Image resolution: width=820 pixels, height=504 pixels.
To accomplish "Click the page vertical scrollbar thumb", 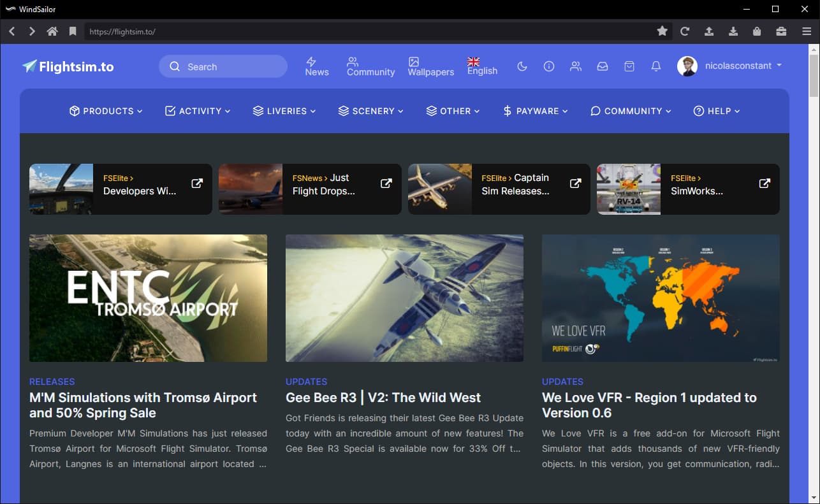I will [814, 75].
